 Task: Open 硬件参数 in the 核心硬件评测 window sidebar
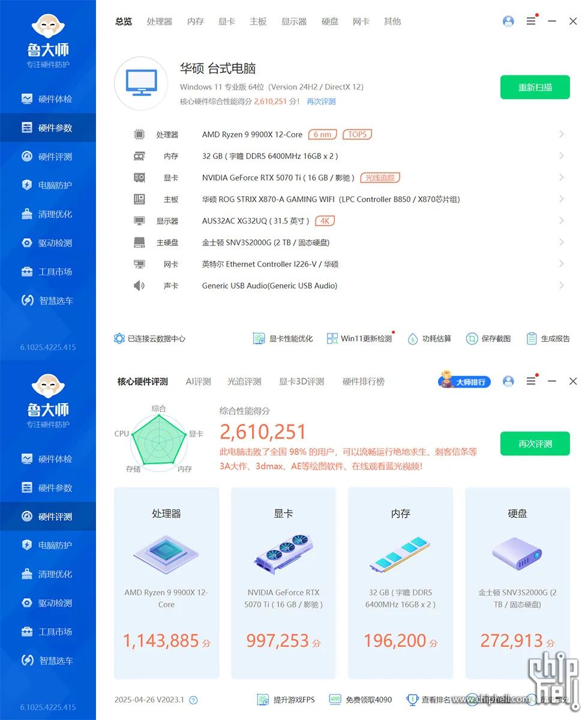pos(47,488)
